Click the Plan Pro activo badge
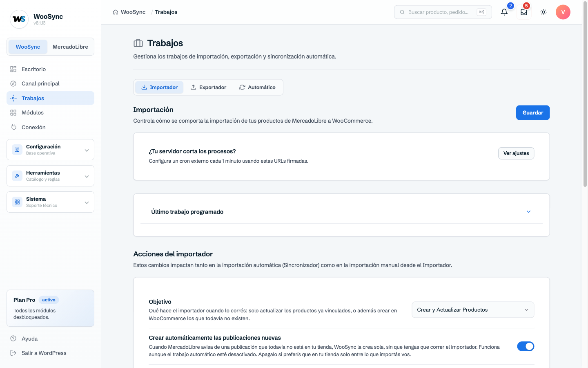The width and height of the screenshot is (588, 368). click(x=49, y=300)
